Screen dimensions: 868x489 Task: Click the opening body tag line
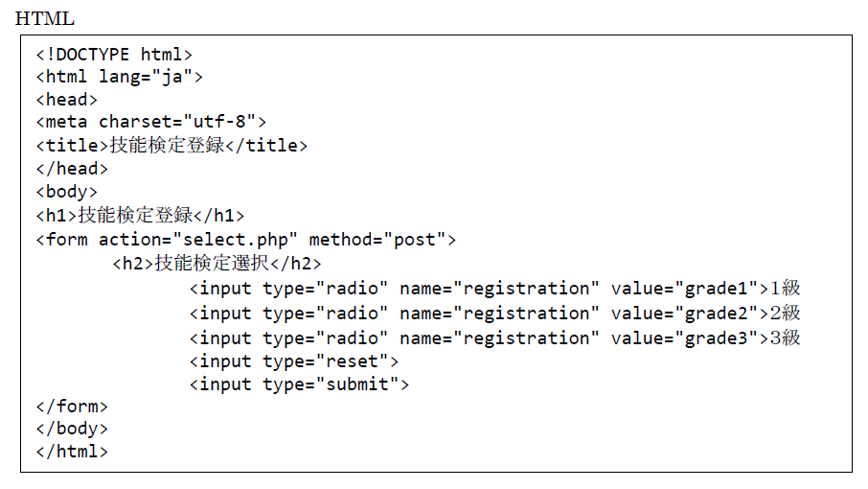[x=66, y=192]
